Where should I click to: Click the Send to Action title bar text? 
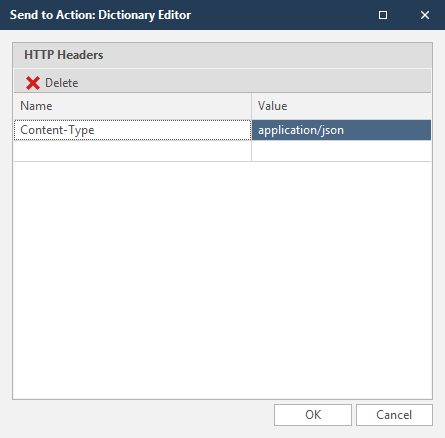click(100, 15)
